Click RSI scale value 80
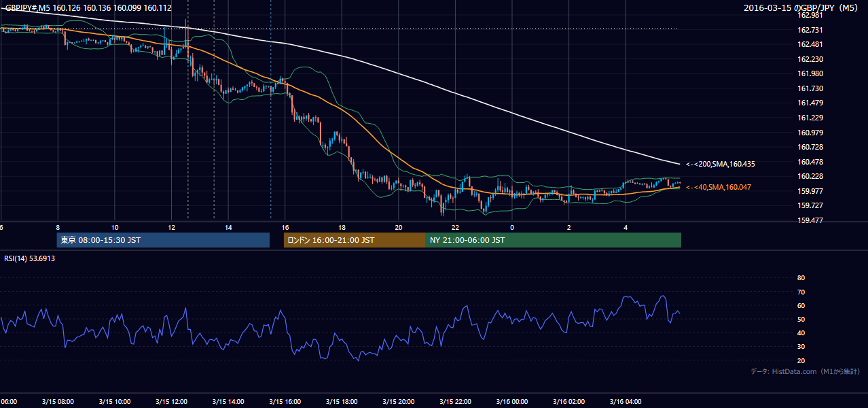Screen dimensions: 868x408 click(801, 278)
